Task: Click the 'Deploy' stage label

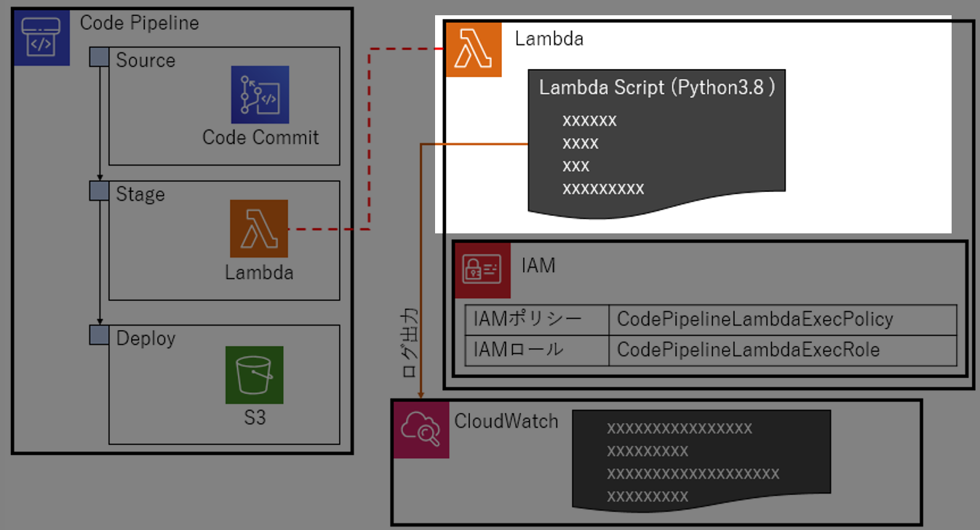Action: tap(146, 339)
